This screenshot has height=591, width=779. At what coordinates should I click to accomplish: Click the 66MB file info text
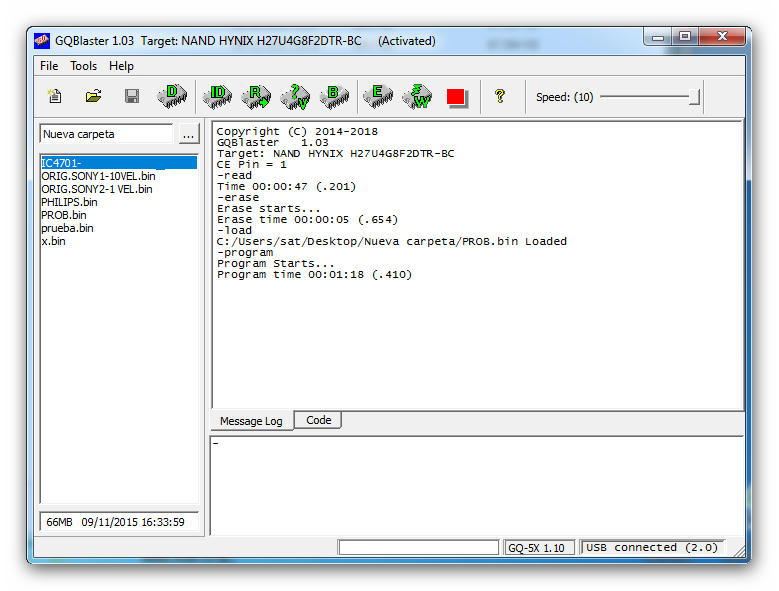pyautogui.click(x=115, y=522)
